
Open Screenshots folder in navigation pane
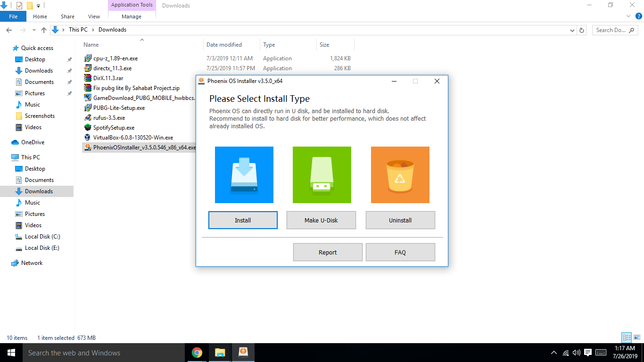(40, 116)
